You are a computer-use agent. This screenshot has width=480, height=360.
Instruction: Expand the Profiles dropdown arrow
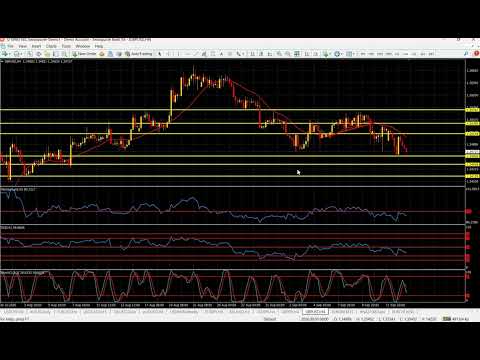tap(21, 54)
